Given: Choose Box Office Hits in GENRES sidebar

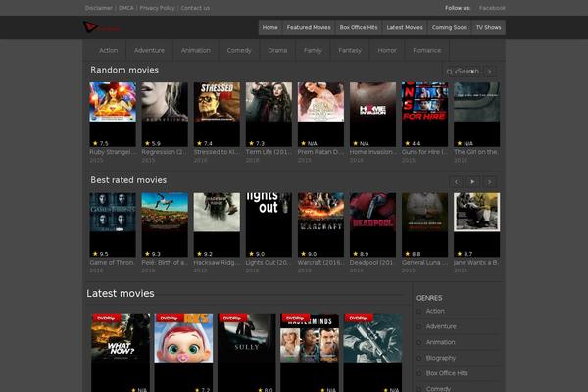Looking at the screenshot, I should [x=447, y=373].
